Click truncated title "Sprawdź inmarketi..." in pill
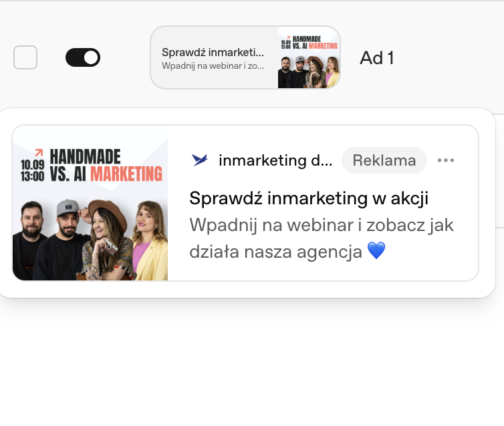504x426 pixels. coord(213,52)
